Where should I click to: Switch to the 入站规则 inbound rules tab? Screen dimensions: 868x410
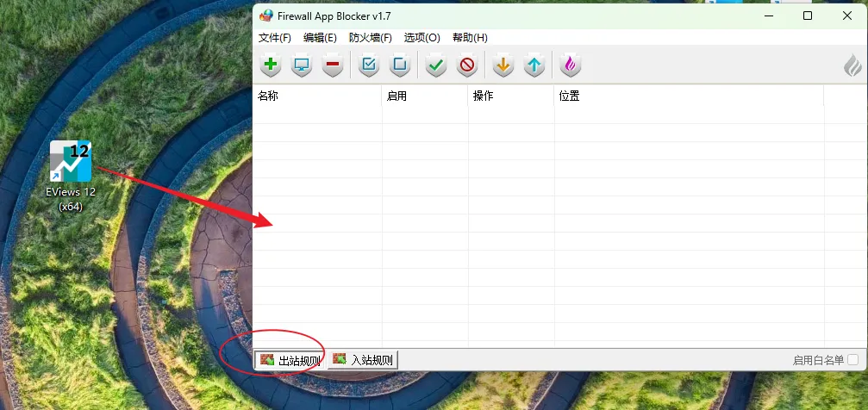click(x=363, y=360)
